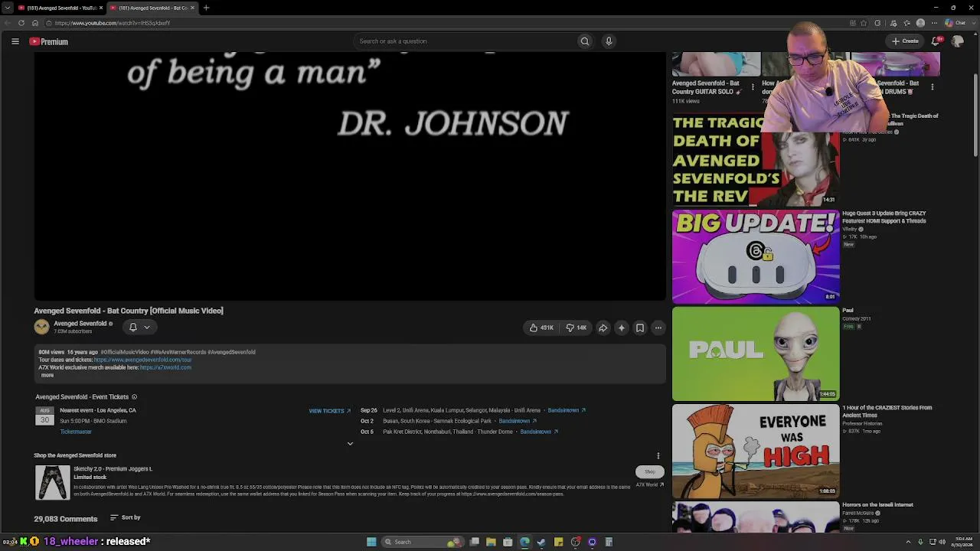The width and height of the screenshot is (980, 551).
Task: Click the sparkle Ask button beside Share
Action: tap(622, 328)
